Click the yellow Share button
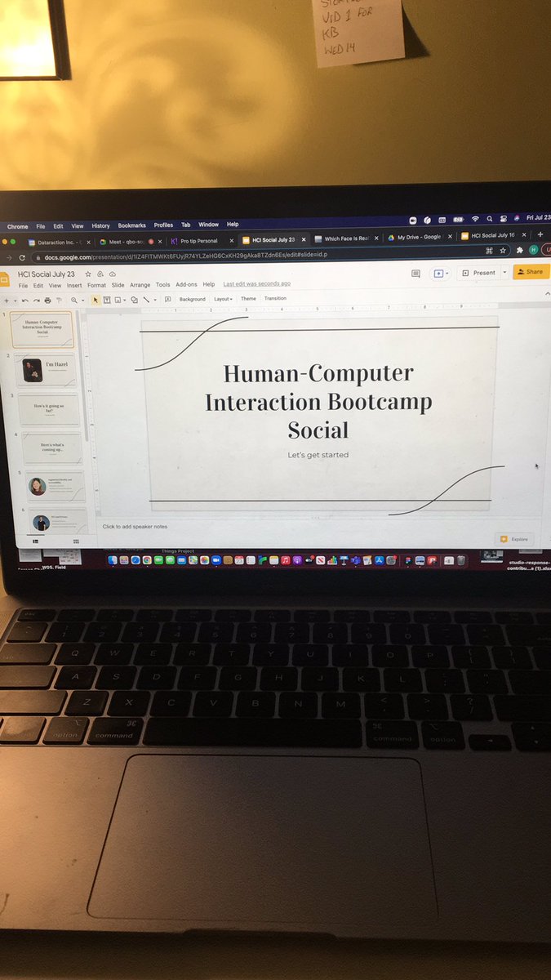 point(531,272)
